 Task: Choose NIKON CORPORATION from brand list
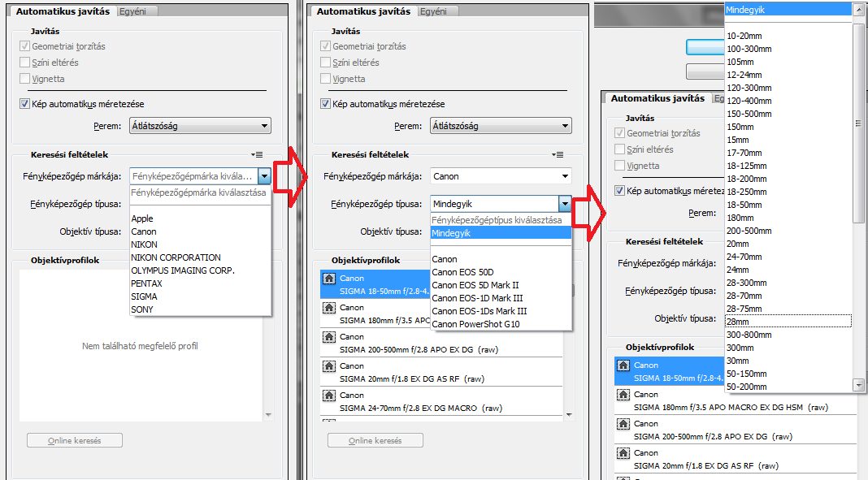point(201,257)
